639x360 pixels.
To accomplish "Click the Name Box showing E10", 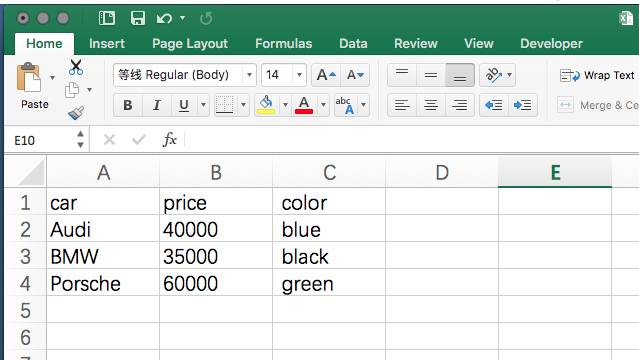I will (39, 141).
